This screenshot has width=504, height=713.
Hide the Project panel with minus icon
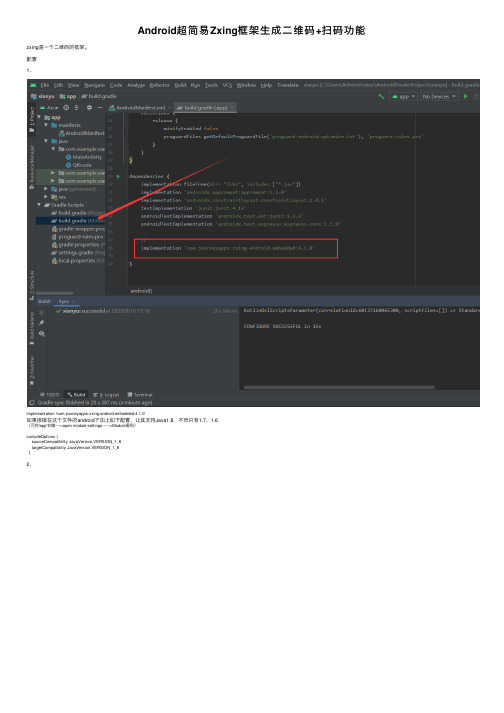coord(100,108)
